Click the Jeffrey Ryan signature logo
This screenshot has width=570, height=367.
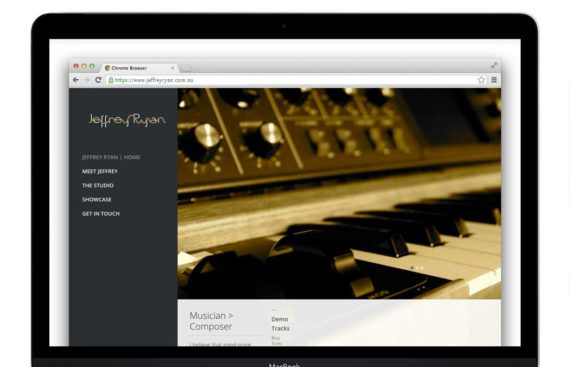click(x=127, y=120)
